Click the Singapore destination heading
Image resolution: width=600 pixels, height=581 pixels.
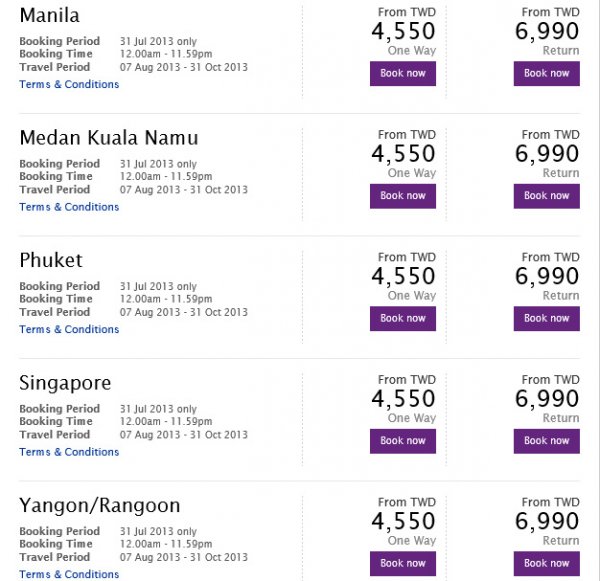[x=65, y=384]
